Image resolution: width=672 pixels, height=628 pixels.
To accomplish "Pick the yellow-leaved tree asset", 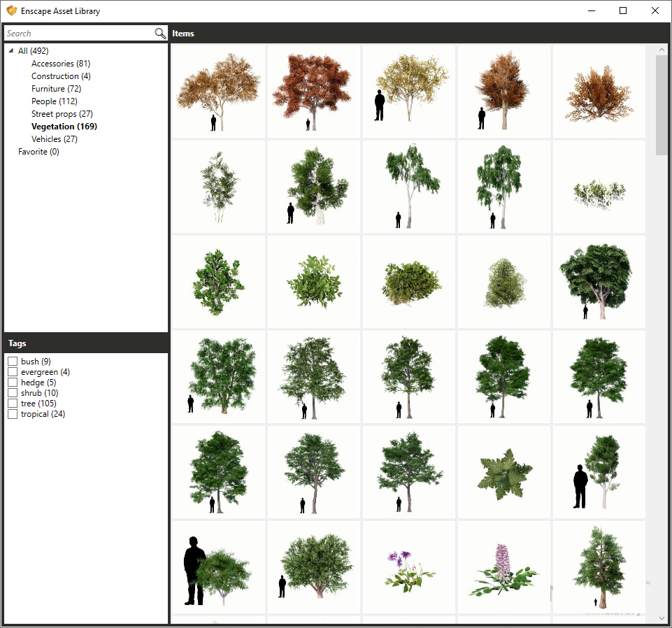I will pos(408,92).
